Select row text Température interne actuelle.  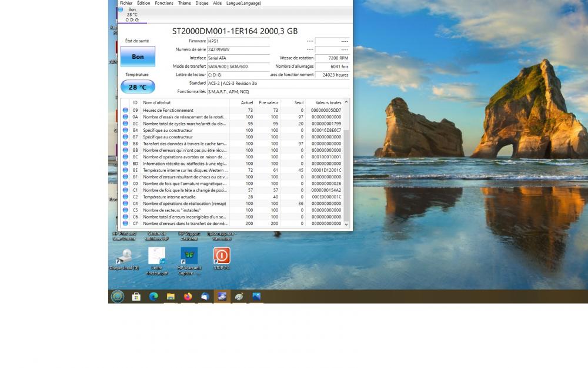click(x=169, y=197)
